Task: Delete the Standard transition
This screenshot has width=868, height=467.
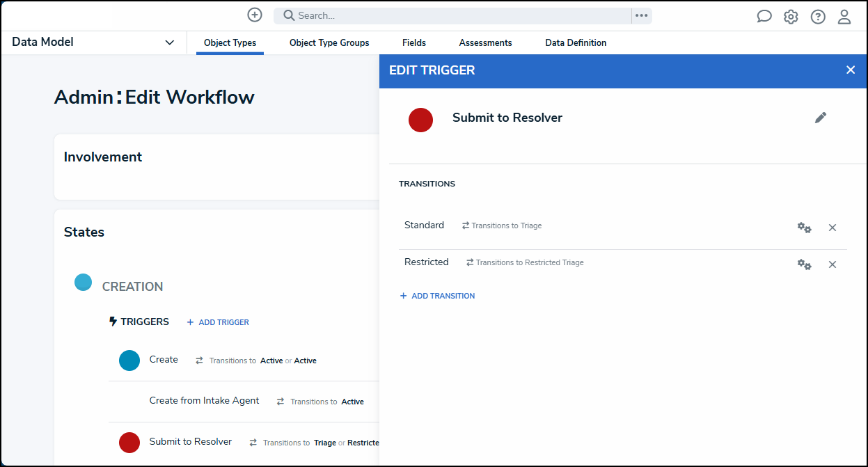Action: click(833, 228)
